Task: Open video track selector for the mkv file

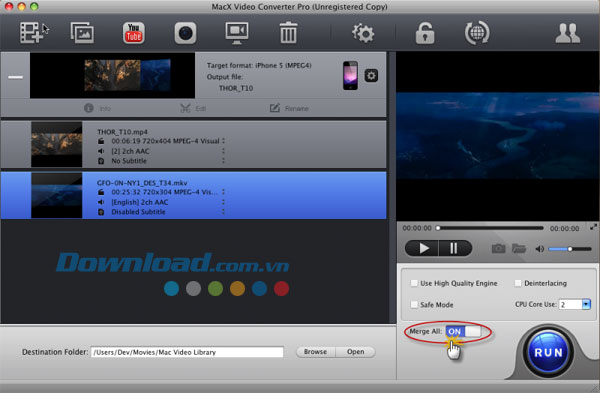Action: [223, 192]
